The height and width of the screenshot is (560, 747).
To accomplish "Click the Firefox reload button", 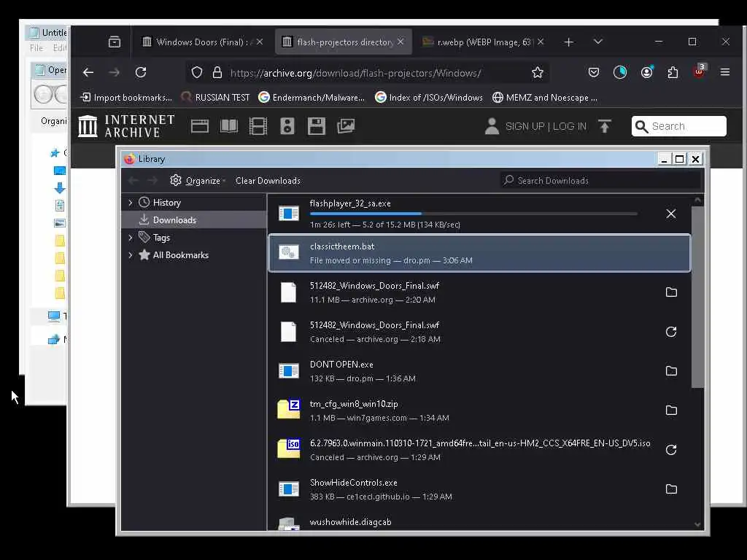I will (x=141, y=72).
